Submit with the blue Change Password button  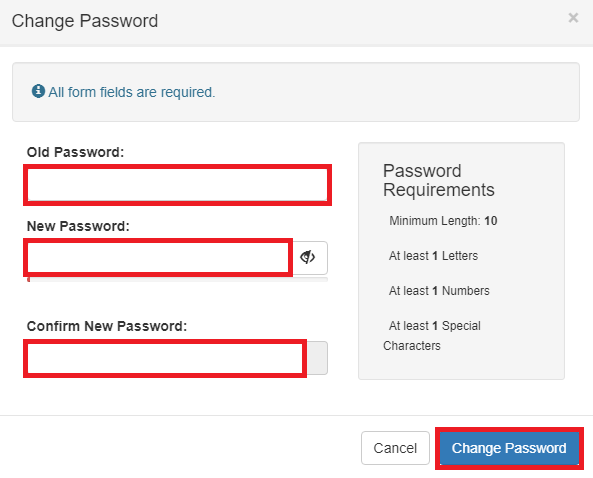point(509,448)
